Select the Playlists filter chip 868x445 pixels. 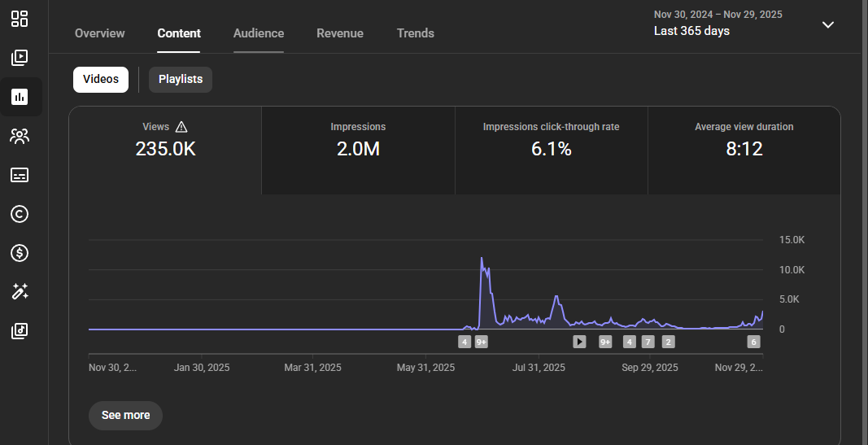click(x=181, y=80)
